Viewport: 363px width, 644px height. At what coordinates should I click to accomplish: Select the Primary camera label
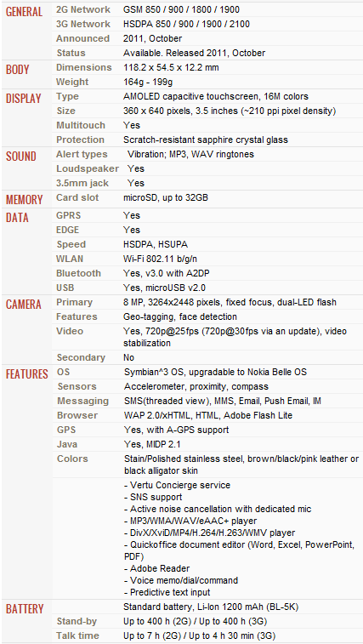coord(74,302)
